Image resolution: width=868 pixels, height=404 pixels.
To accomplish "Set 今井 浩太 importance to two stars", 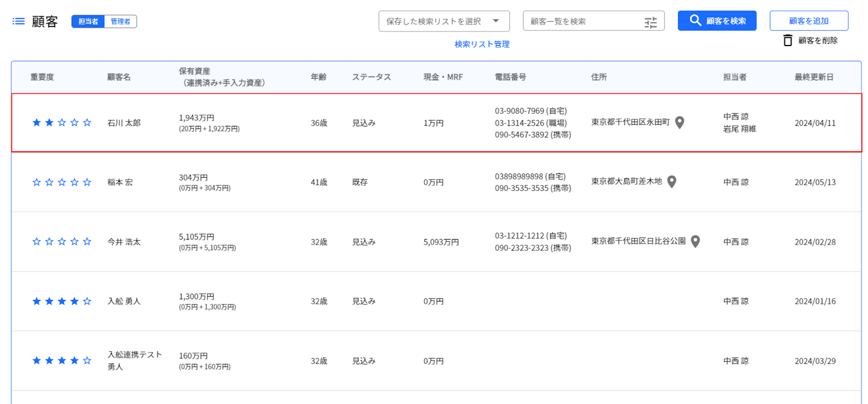I will (x=49, y=241).
